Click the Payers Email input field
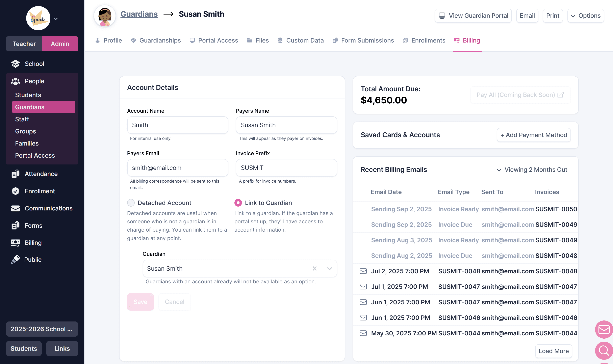The height and width of the screenshot is (364, 613). 178,168
